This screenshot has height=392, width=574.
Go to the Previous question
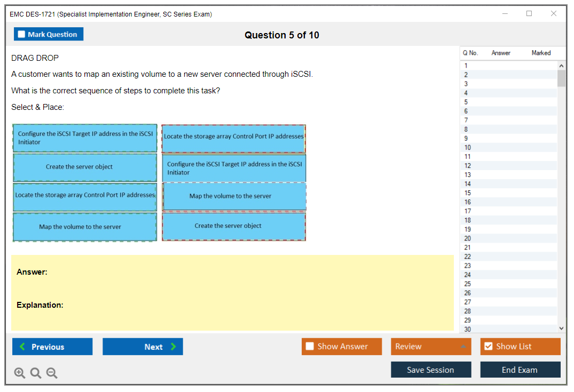[x=52, y=347]
